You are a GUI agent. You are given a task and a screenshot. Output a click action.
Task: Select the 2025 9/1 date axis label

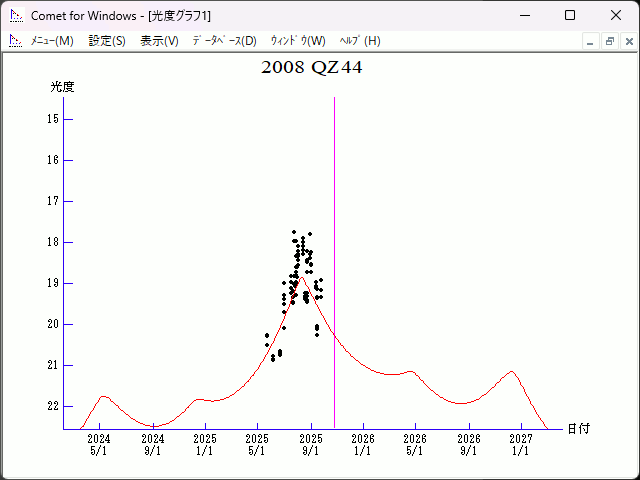tap(311, 444)
